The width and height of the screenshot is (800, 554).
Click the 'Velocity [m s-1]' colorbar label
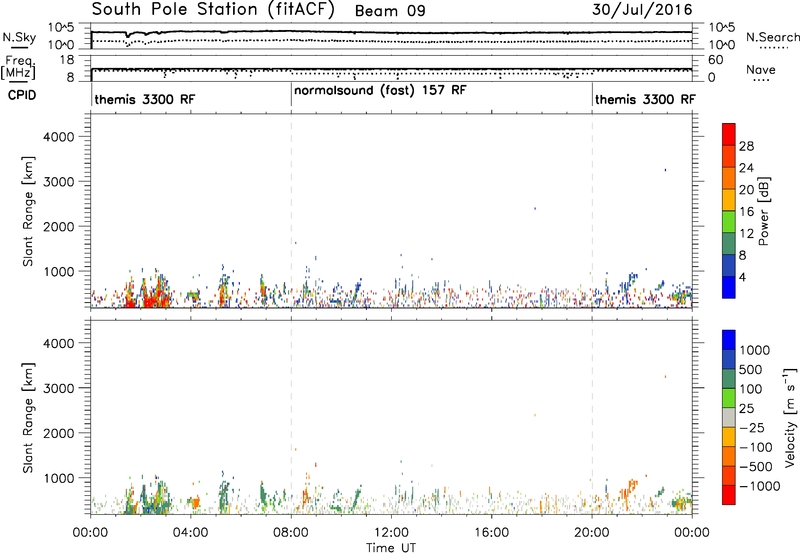tap(790, 417)
